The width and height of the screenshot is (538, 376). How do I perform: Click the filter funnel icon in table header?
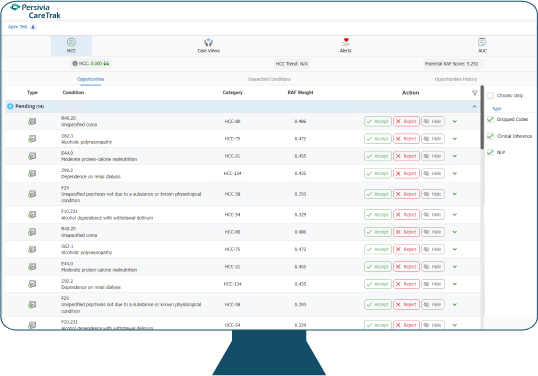(475, 93)
